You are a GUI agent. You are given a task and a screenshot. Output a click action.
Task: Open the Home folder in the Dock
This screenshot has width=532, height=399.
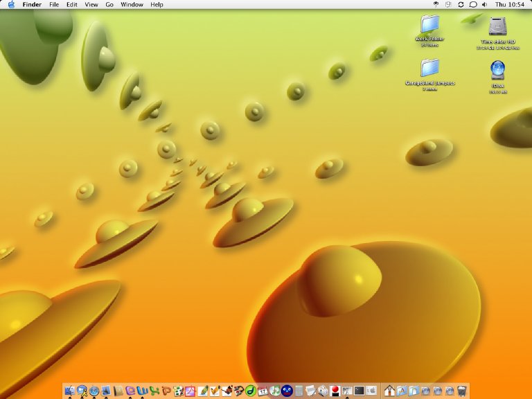tap(389, 391)
